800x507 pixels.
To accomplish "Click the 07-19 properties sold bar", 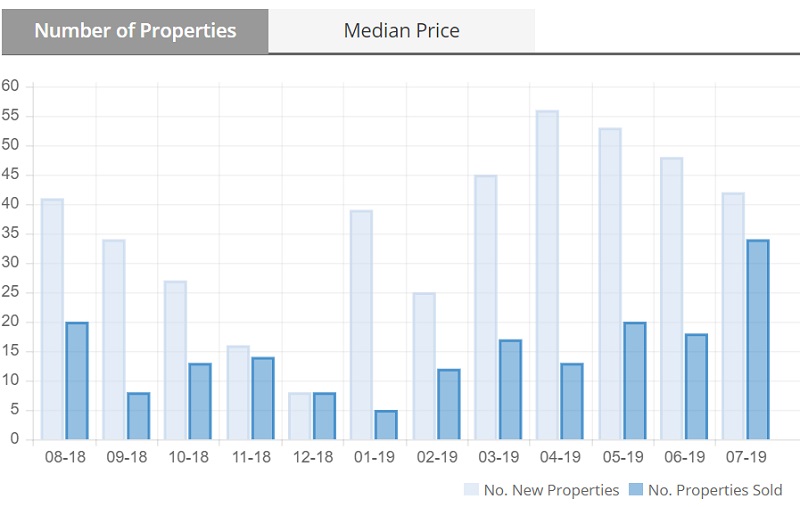I will click(758, 340).
